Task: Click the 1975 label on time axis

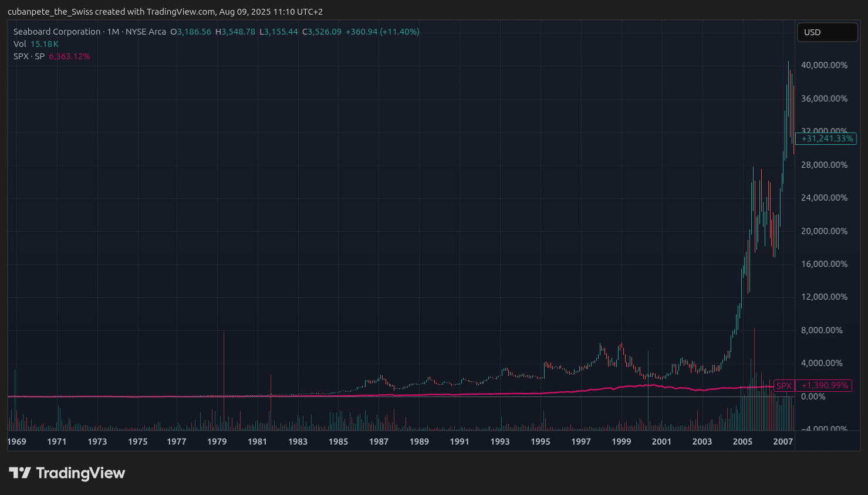Action: [x=138, y=442]
